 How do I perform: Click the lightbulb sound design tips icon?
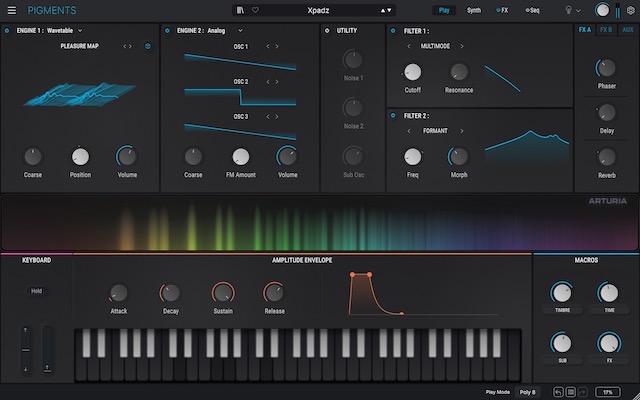(x=569, y=10)
